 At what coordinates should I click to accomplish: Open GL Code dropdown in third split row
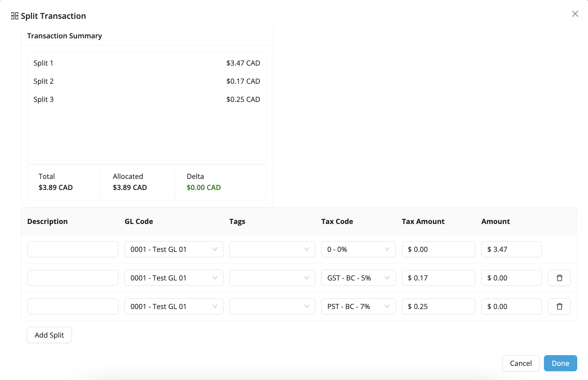click(x=174, y=306)
